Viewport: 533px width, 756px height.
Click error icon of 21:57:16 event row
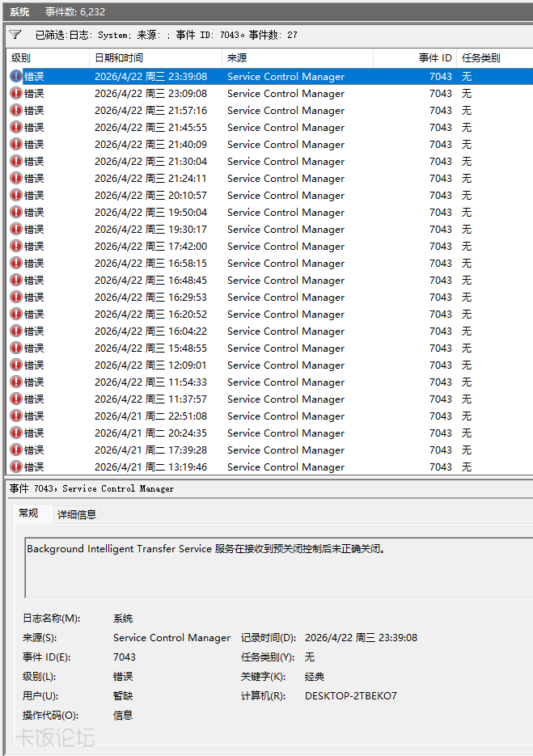pyautogui.click(x=16, y=110)
